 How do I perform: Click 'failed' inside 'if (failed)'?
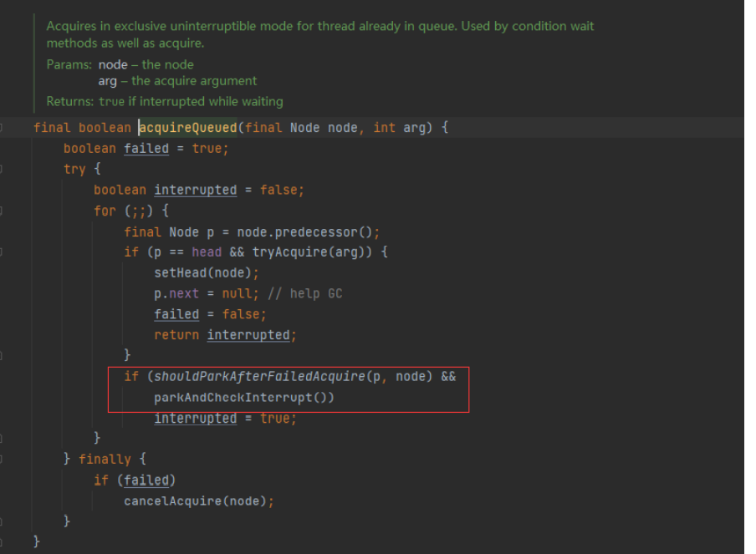[x=146, y=480]
